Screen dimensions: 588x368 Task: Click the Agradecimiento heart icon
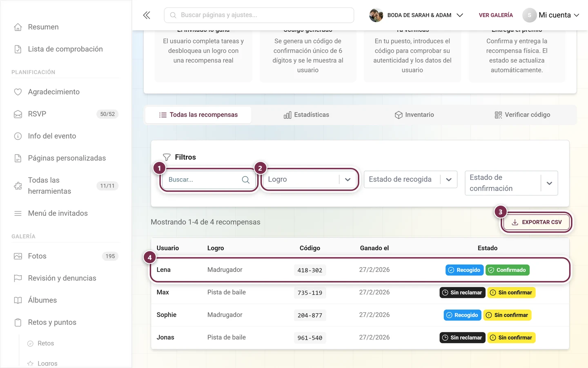(18, 92)
